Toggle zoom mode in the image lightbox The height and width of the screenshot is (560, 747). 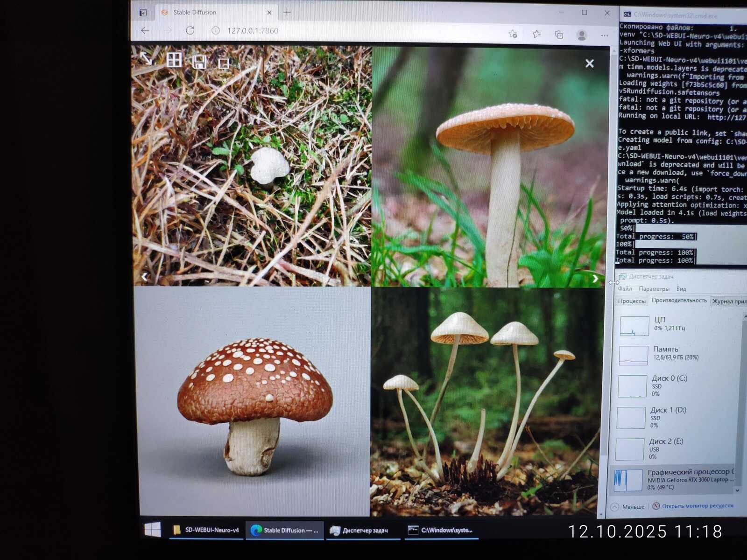pyautogui.click(x=146, y=58)
